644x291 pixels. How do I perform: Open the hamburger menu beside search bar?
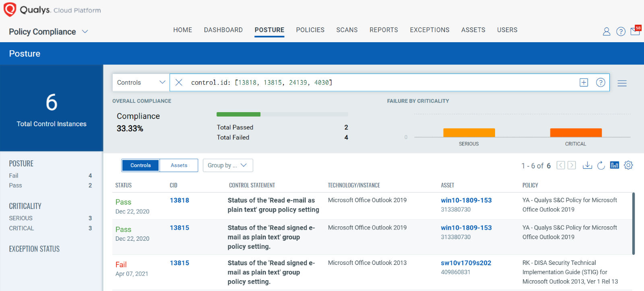[622, 83]
